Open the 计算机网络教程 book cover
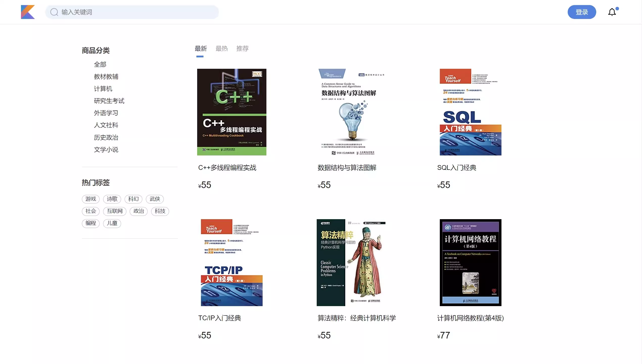The width and height of the screenshot is (642, 364). tap(470, 262)
